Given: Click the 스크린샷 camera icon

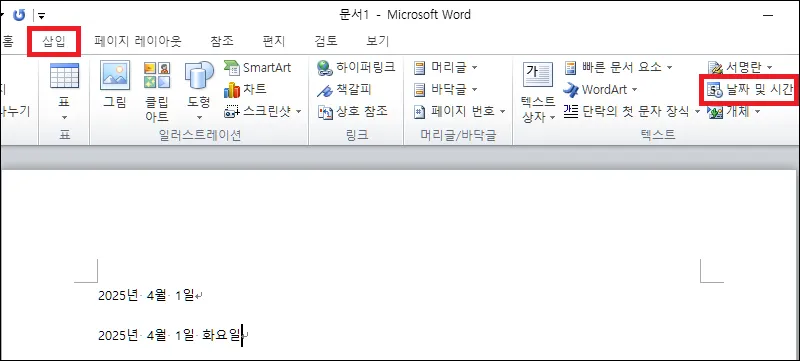Looking at the screenshot, I should [233, 112].
